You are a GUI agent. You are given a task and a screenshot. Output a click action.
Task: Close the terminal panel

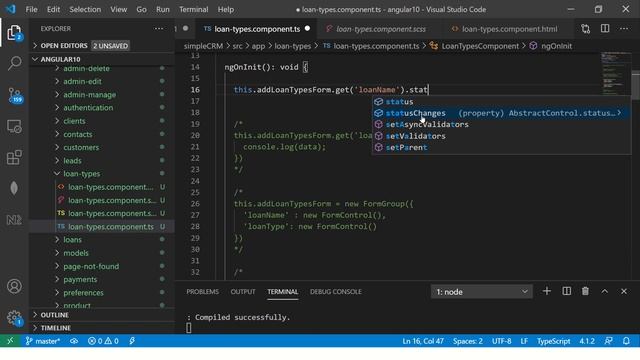(624, 291)
